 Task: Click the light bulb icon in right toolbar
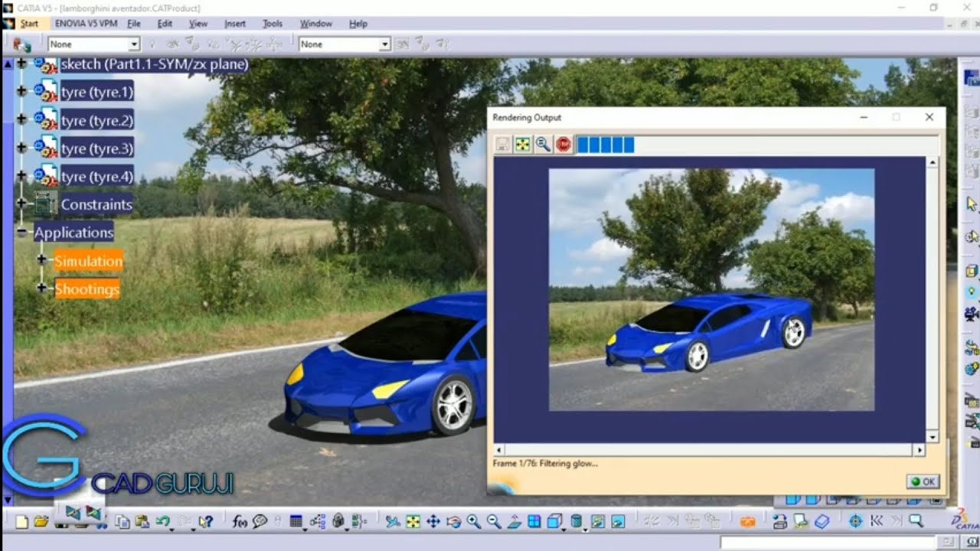coord(972,292)
